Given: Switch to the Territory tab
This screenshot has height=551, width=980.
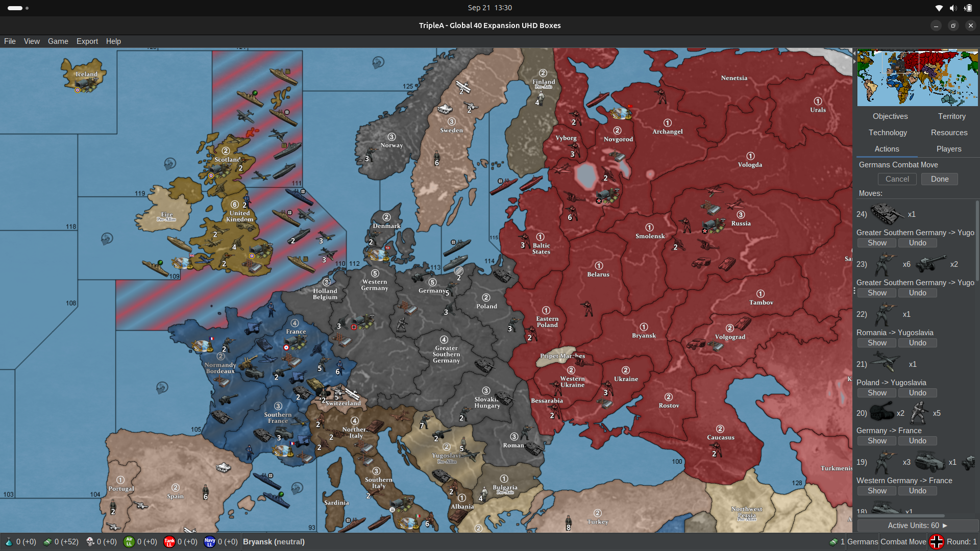Looking at the screenshot, I should click(951, 116).
